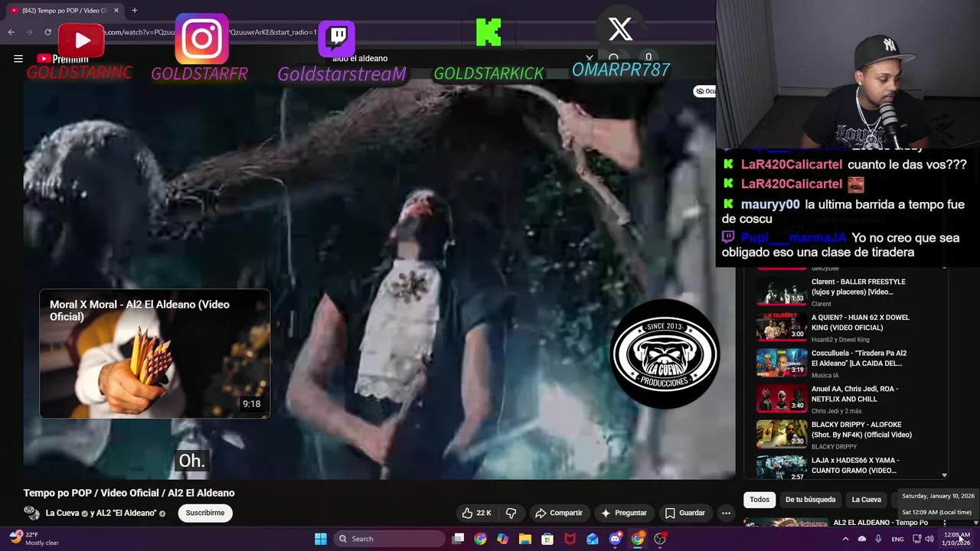Click the Guardar save button
The width and height of the screenshot is (980, 551).
coord(685,513)
